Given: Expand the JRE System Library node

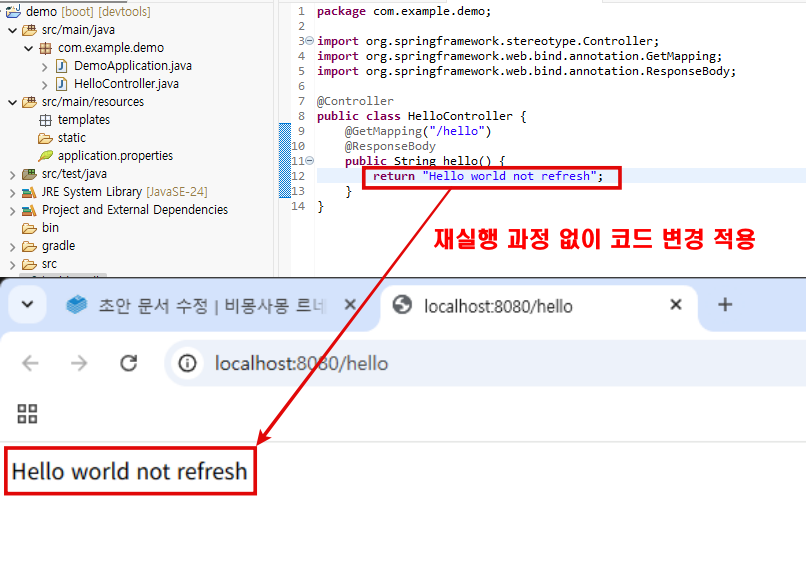Looking at the screenshot, I should 11,192.
